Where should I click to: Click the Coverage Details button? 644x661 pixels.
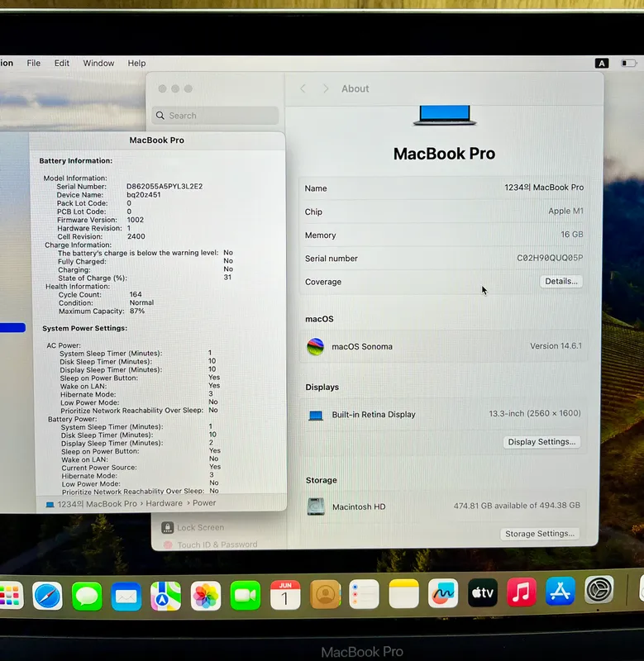click(x=561, y=281)
